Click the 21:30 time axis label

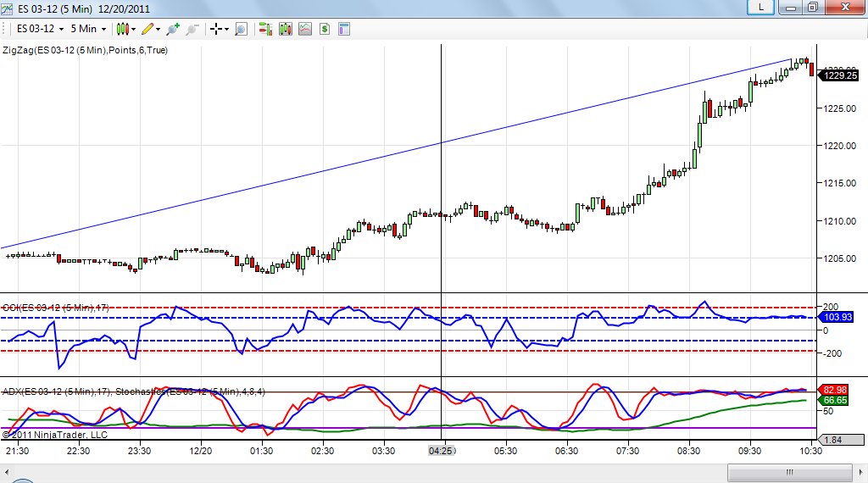click(x=17, y=451)
